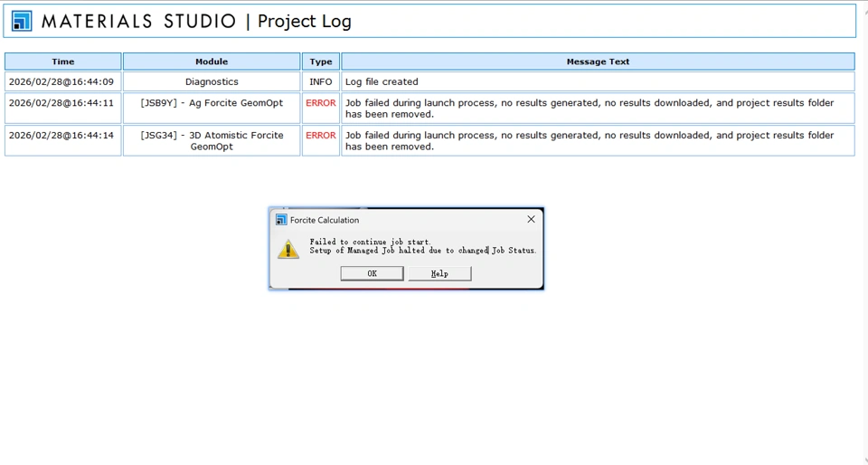This screenshot has width=868, height=465.
Task: Click the Module column header
Action: click(x=212, y=62)
